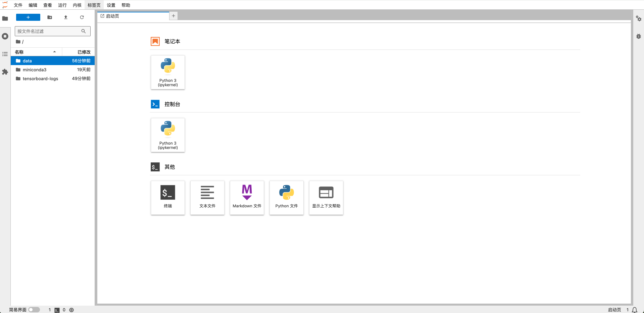Image resolution: width=644 pixels, height=313 pixels.
Task: Open 显示上下文帮助 card
Action: pos(326,198)
